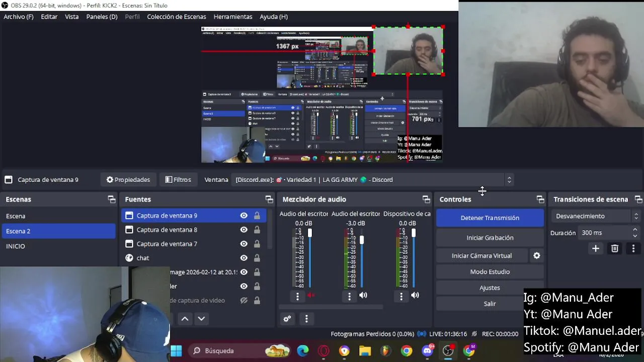Pop out the Fuentes dock panel
The height and width of the screenshot is (362, 644).
click(269, 200)
